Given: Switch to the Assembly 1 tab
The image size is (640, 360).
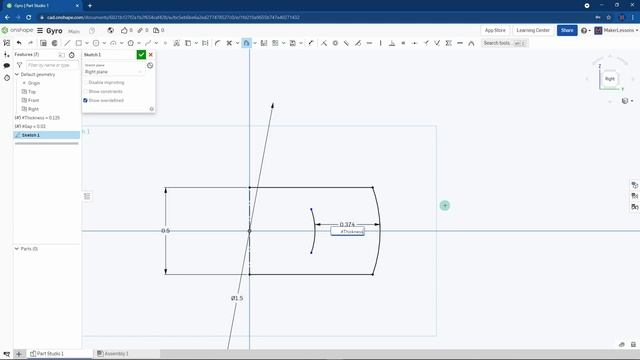Looking at the screenshot, I should click(113, 353).
